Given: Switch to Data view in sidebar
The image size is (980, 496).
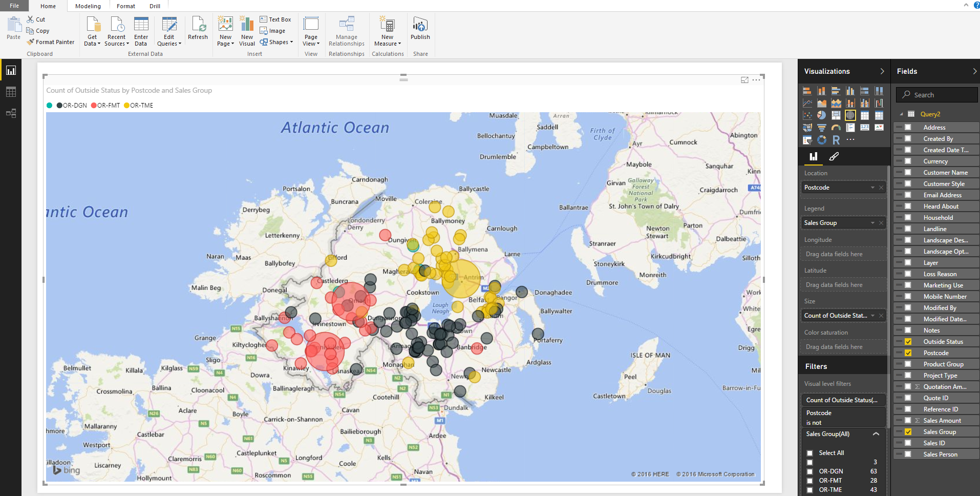Looking at the screenshot, I should pyautogui.click(x=11, y=92).
